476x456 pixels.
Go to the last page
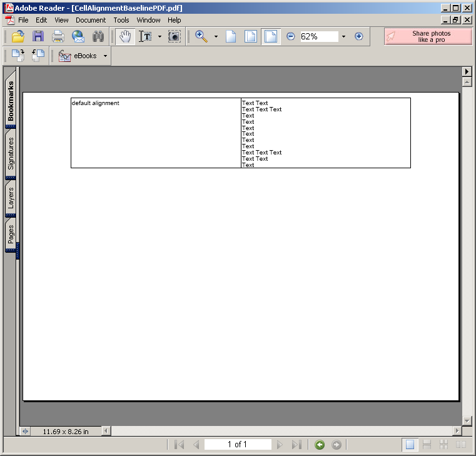coord(296,445)
